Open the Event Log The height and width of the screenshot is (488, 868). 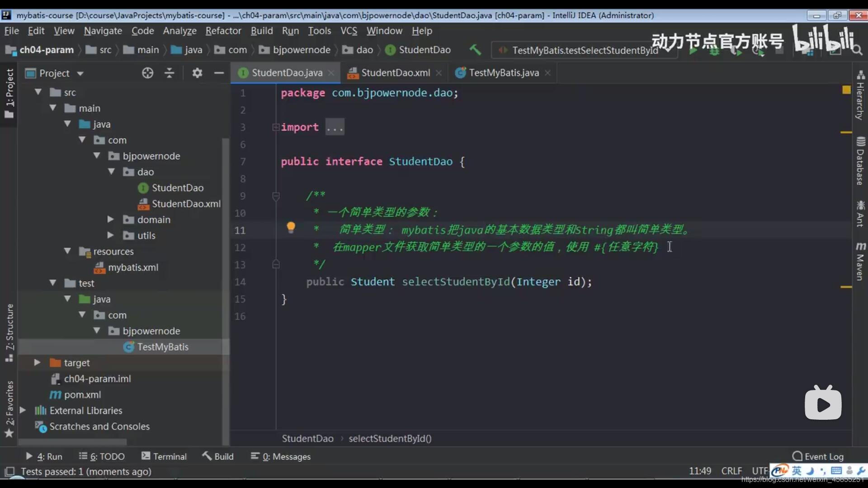pos(818,456)
